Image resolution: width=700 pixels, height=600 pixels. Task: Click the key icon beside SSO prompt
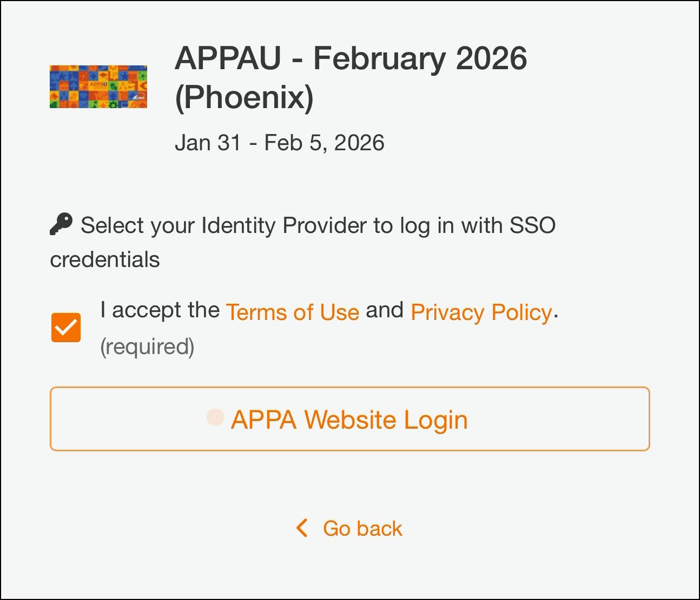point(61,224)
